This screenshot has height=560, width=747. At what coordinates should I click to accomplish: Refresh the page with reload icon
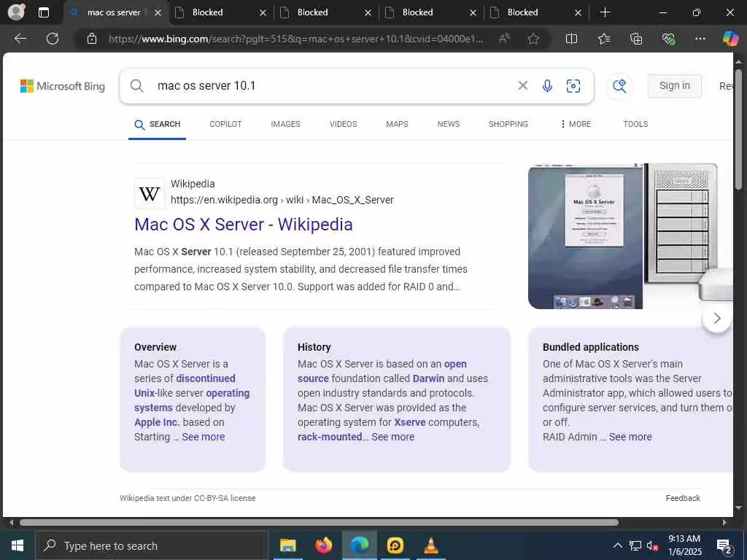click(53, 39)
